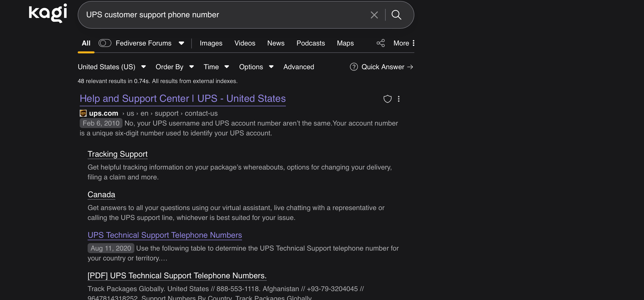The width and height of the screenshot is (644, 300).
Task: Click into the search input field
Action: (x=225, y=15)
